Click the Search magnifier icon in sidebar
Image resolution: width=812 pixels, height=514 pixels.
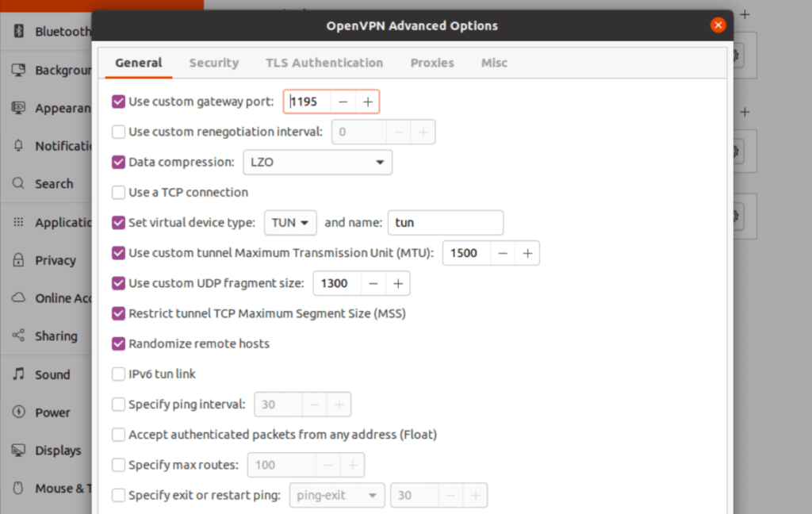pyautogui.click(x=18, y=184)
